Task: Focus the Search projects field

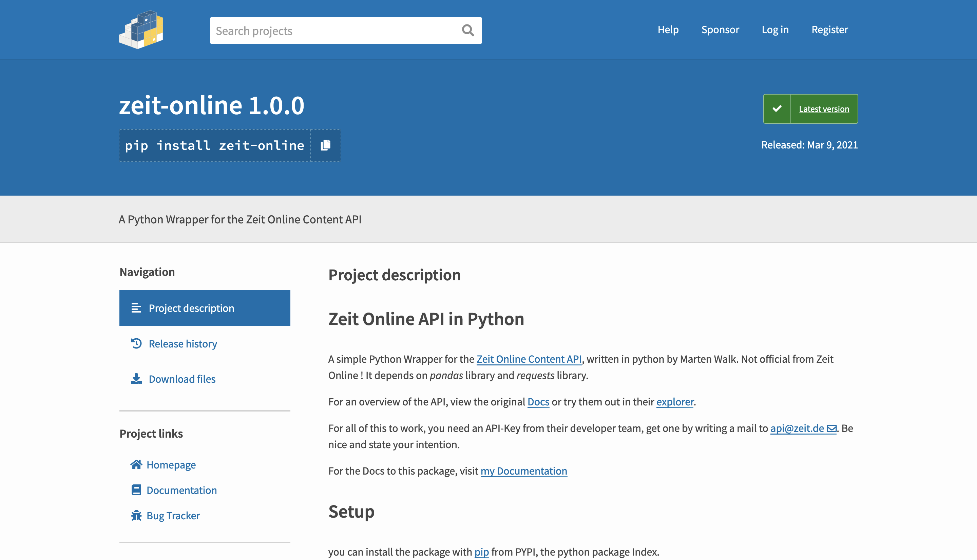Action: coord(335,31)
